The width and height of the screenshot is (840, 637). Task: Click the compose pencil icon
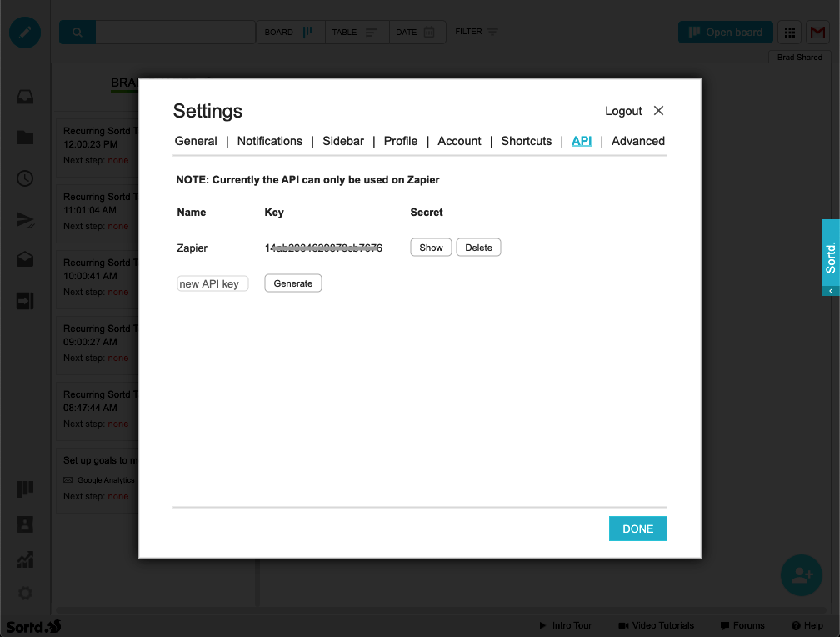(x=25, y=33)
